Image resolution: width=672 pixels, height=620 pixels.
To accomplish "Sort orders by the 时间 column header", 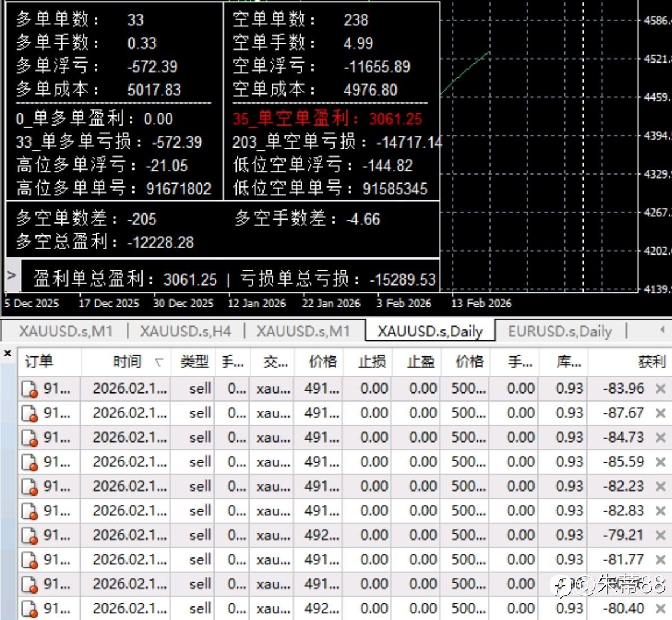I will tap(127, 362).
